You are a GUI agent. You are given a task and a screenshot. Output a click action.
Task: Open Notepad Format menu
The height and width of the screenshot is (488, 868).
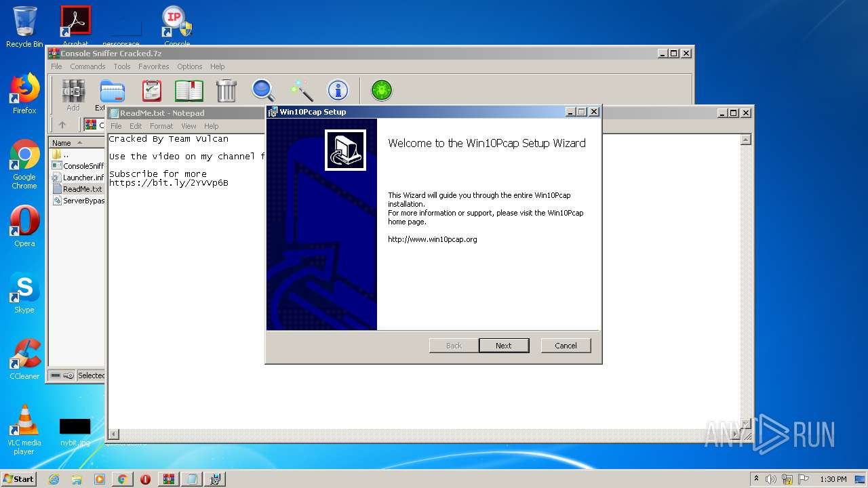pyautogui.click(x=161, y=126)
